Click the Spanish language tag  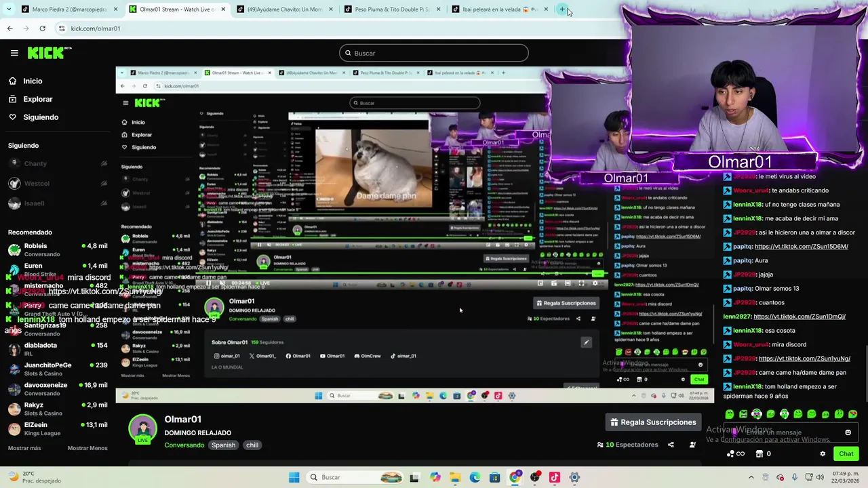coord(223,445)
